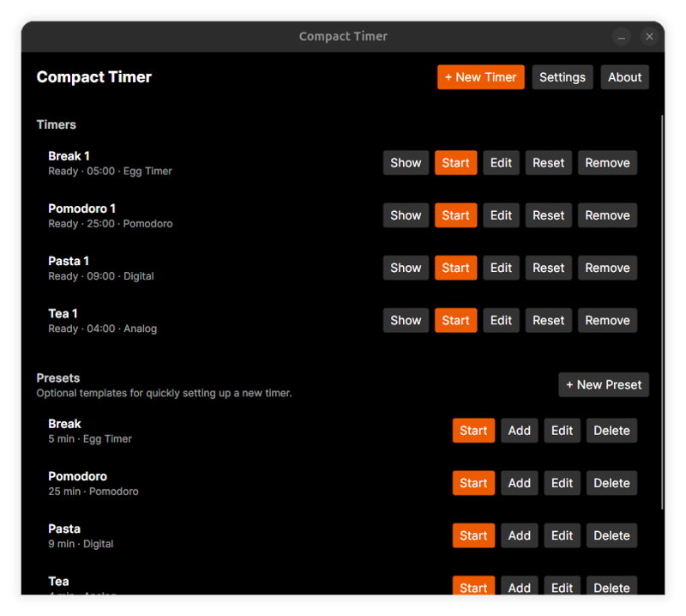The height and width of the screenshot is (616, 686).
Task: Delete the Pomodoro preset
Action: pos(611,483)
